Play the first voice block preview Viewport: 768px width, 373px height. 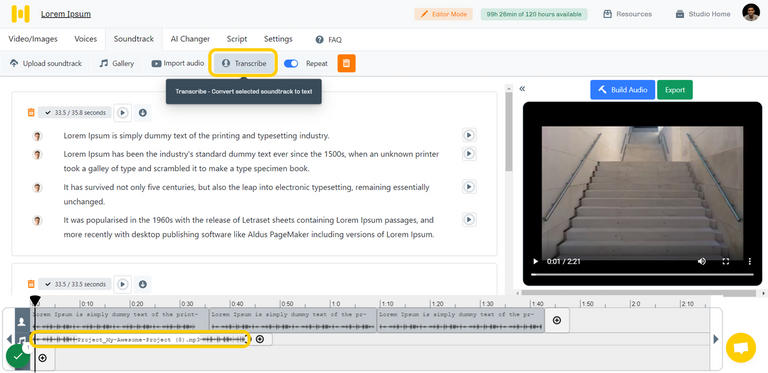[123, 113]
